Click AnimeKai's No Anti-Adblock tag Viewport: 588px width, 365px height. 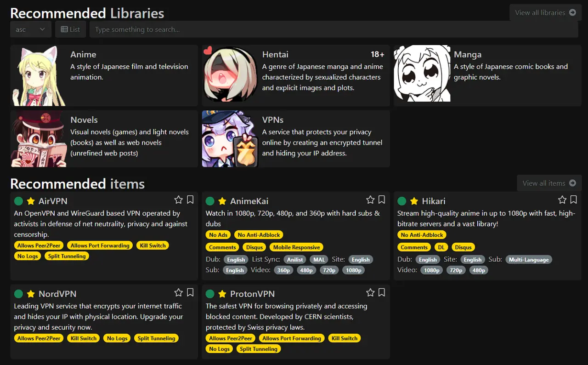click(259, 235)
